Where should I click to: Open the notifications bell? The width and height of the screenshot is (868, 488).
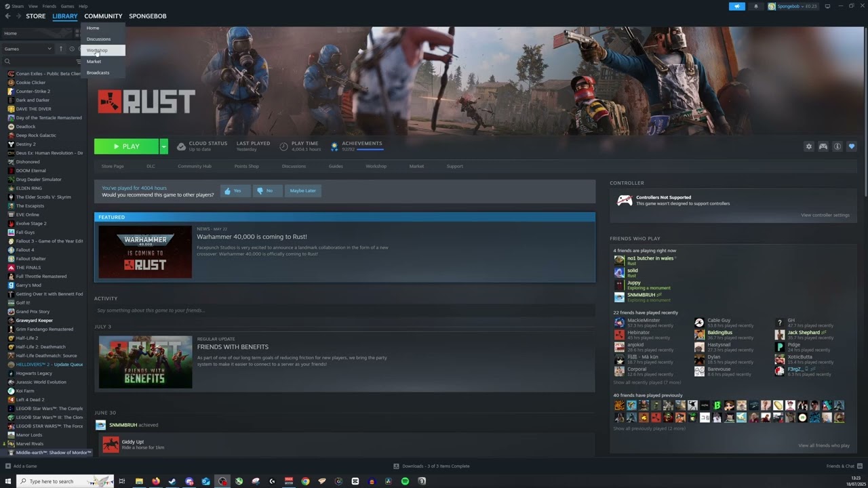click(x=756, y=6)
